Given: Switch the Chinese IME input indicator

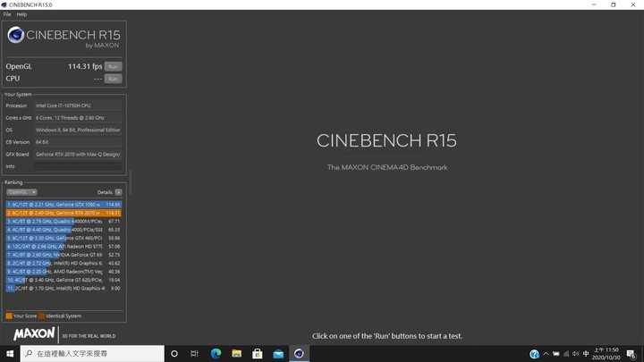Looking at the screenshot, I should point(586,354).
